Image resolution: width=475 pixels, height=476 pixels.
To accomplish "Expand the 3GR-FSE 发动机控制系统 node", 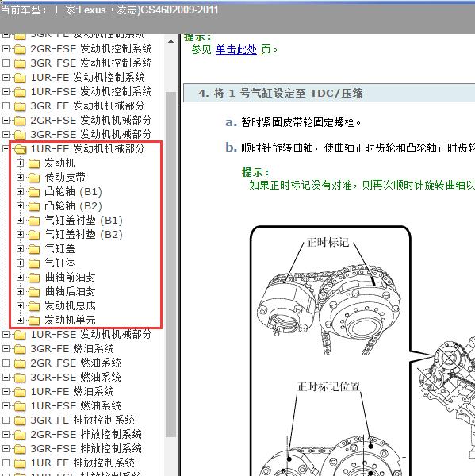I will (6, 63).
